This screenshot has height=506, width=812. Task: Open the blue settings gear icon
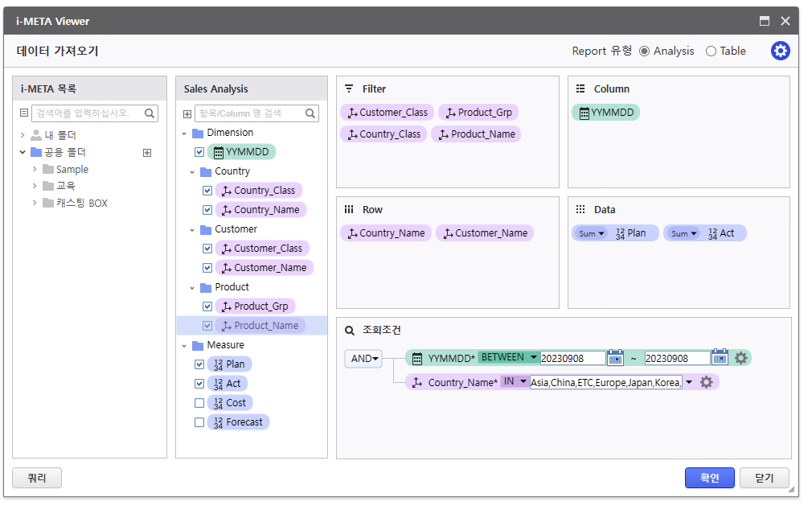pos(781,51)
